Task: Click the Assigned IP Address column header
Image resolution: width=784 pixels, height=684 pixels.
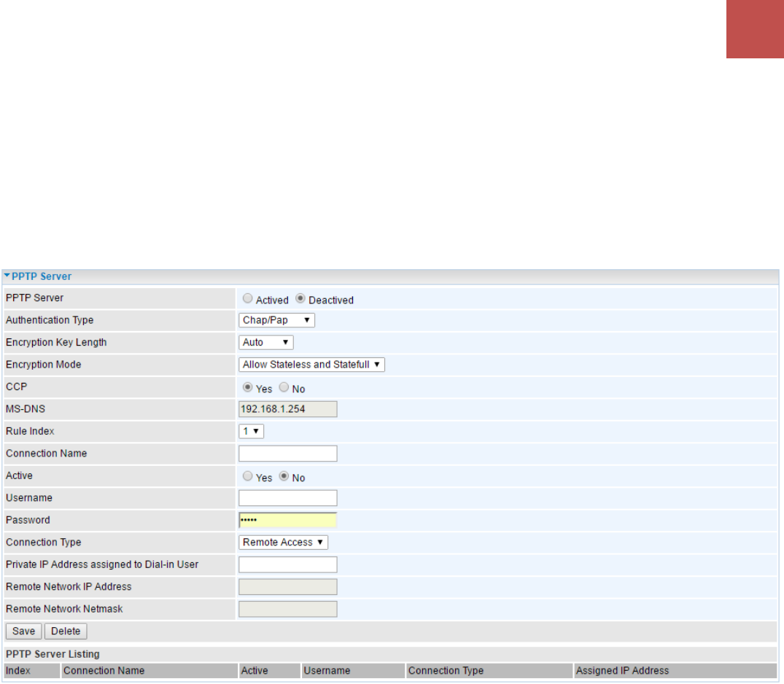Action: click(675, 671)
